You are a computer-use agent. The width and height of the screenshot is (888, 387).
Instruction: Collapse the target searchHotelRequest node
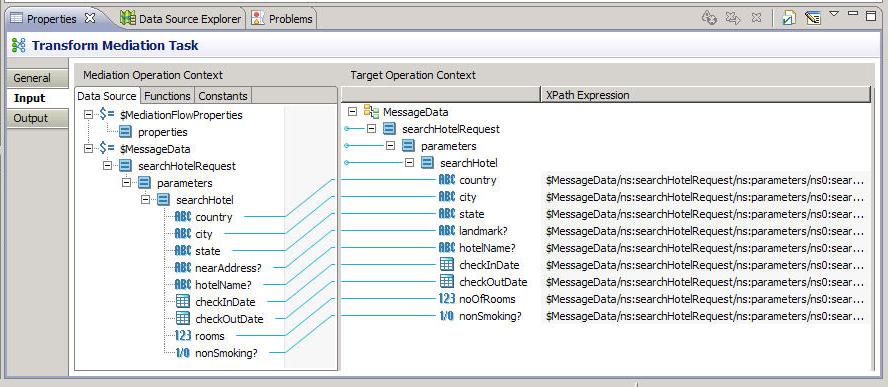372,129
